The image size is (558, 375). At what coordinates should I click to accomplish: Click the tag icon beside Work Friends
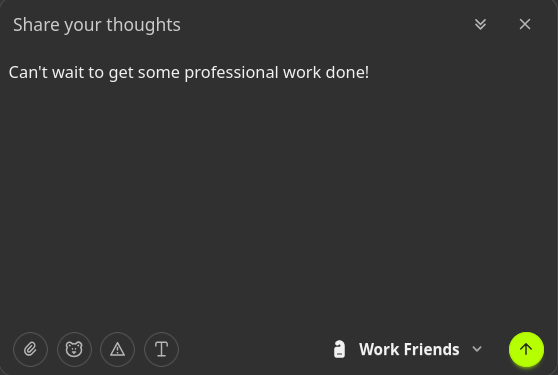[339, 349]
